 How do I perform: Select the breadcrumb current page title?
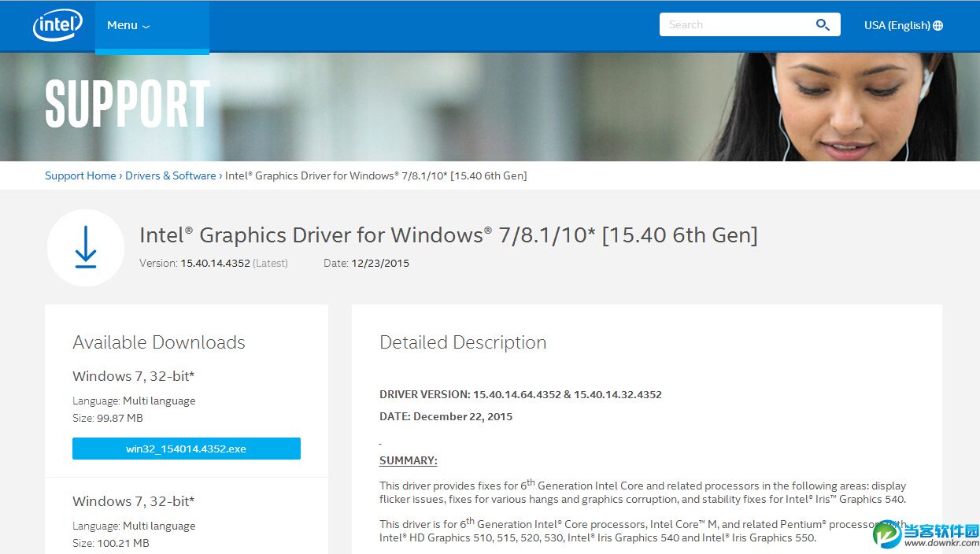click(376, 175)
